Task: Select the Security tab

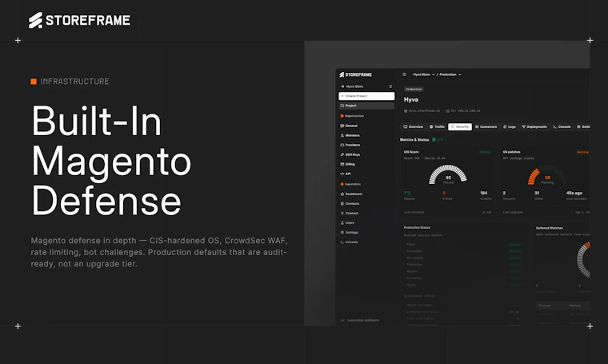Action: click(x=460, y=126)
